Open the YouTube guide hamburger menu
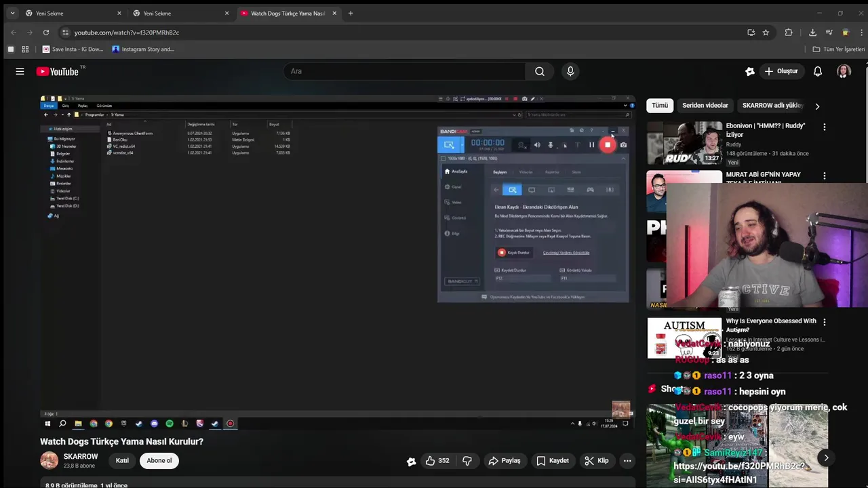The image size is (868, 488). (x=20, y=71)
